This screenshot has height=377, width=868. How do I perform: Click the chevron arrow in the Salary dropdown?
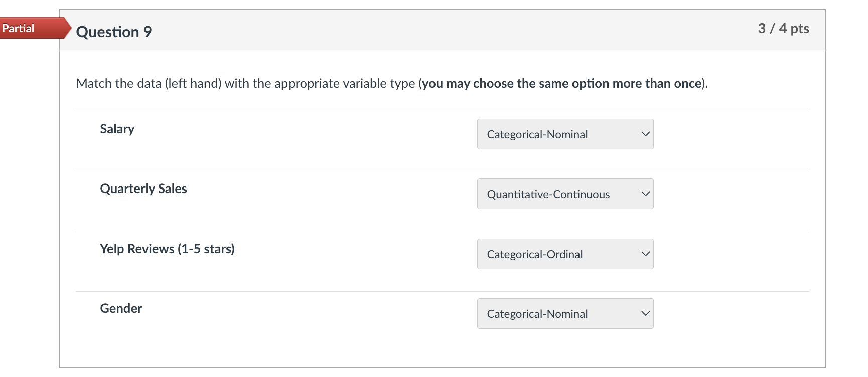click(x=645, y=134)
